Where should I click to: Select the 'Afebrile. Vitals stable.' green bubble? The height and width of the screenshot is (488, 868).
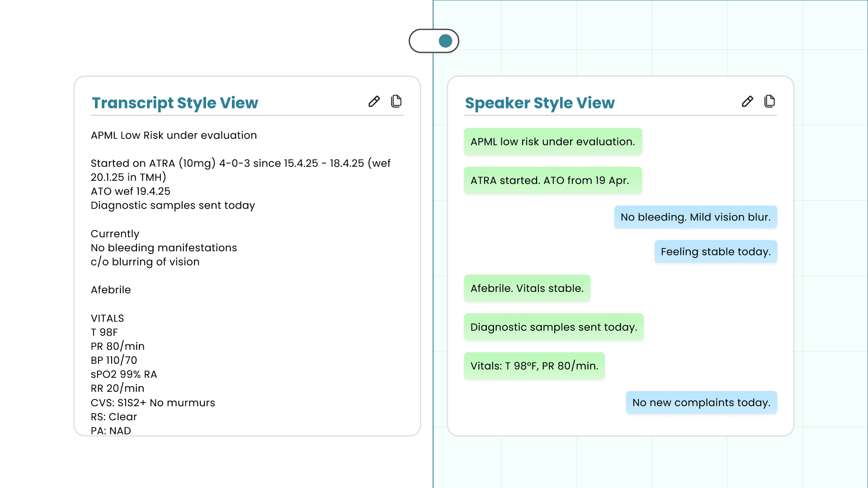pyautogui.click(x=527, y=288)
